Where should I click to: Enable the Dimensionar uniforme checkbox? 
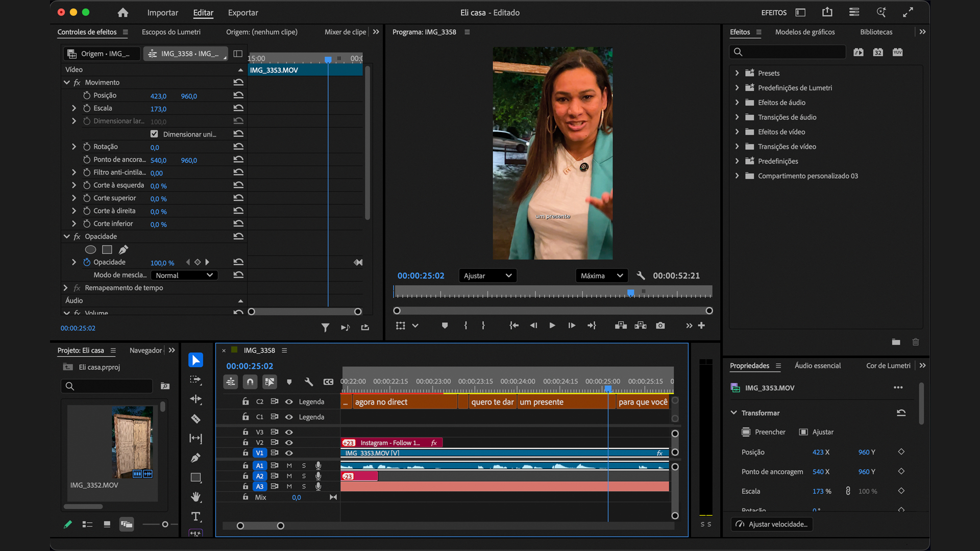(x=154, y=134)
